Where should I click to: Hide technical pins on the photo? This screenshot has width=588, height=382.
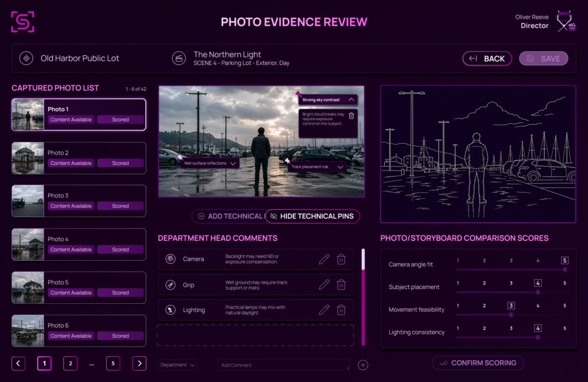(x=312, y=216)
